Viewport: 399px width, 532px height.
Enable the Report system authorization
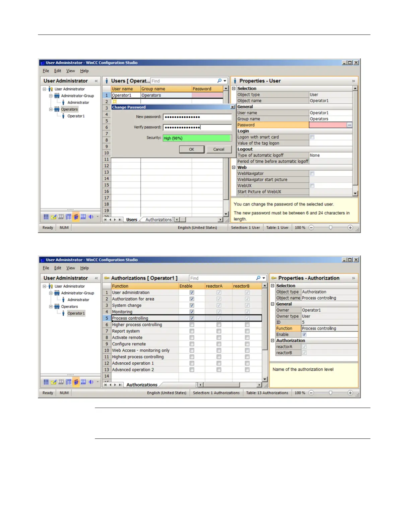coord(192,331)
